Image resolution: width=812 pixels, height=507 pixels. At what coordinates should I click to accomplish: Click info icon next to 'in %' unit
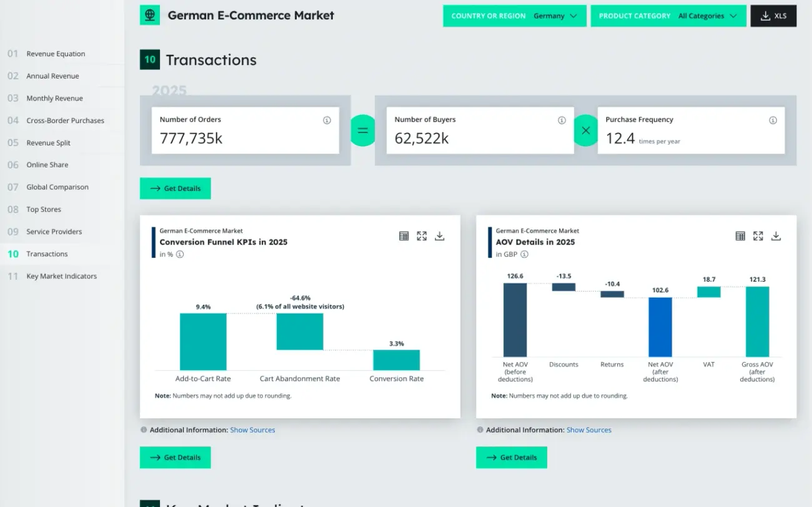[x=180, y=254]
